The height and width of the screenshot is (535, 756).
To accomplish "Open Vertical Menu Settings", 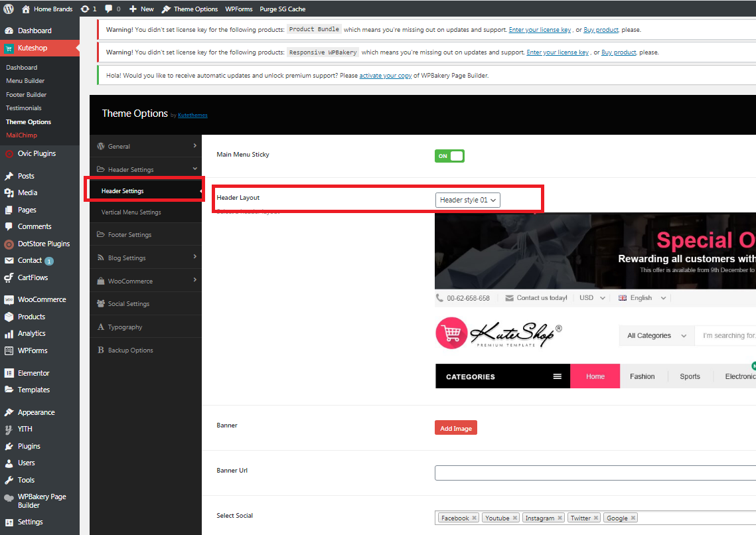I will tap(145, 212).
